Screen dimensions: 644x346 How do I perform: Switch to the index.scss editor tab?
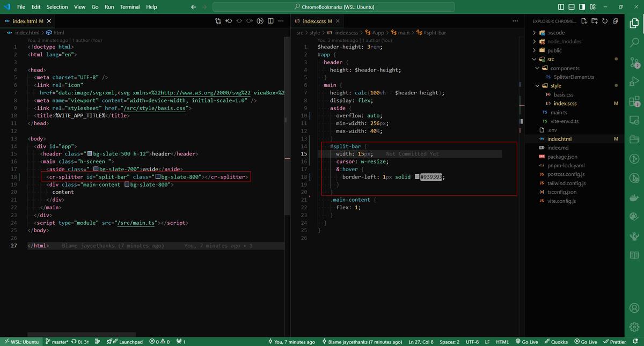click(x=314, y=21)
